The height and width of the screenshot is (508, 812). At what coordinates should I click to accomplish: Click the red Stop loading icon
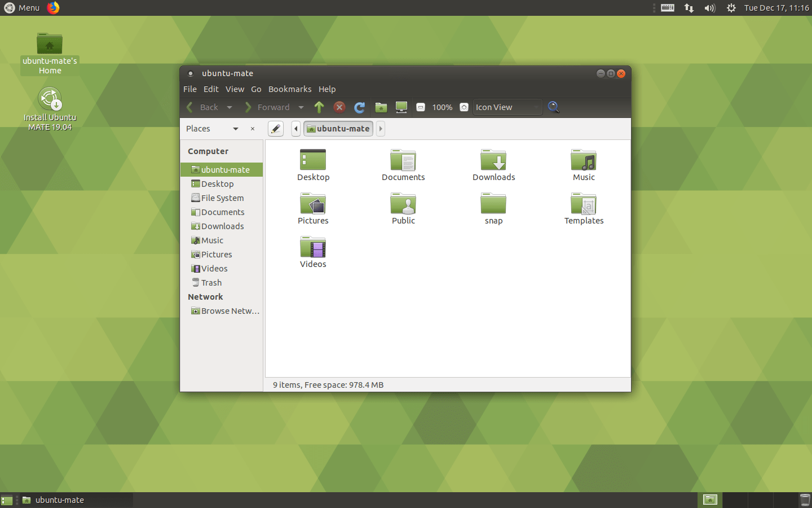coord(339,107)
